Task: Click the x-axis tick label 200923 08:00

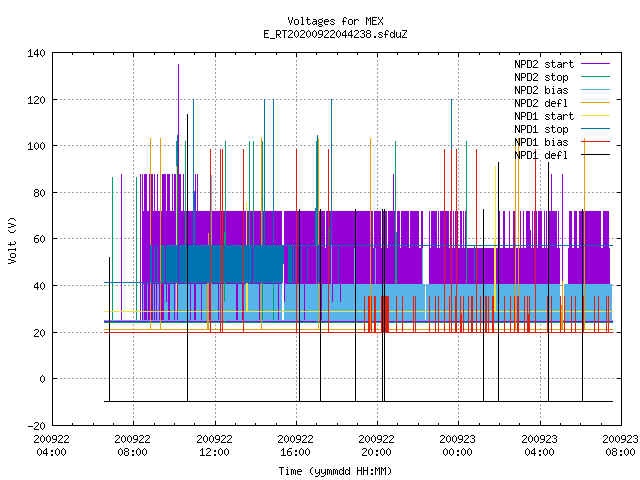Action: click(620, 446)
